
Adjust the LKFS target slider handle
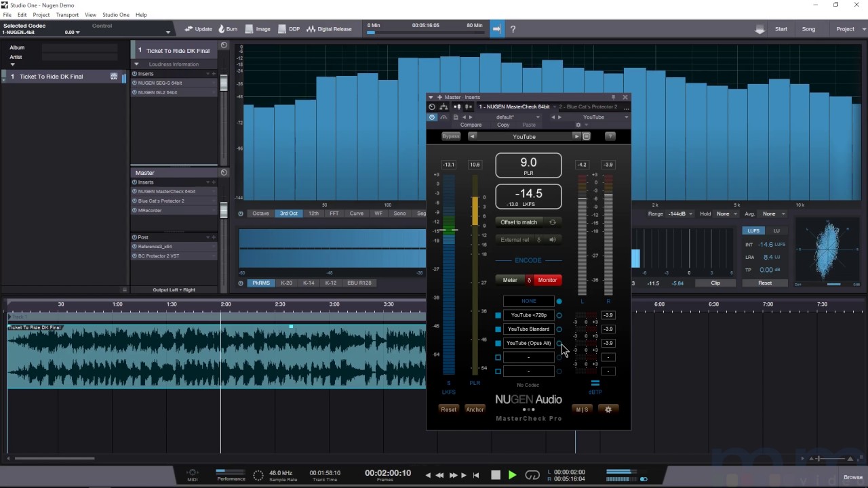[448, 230]
